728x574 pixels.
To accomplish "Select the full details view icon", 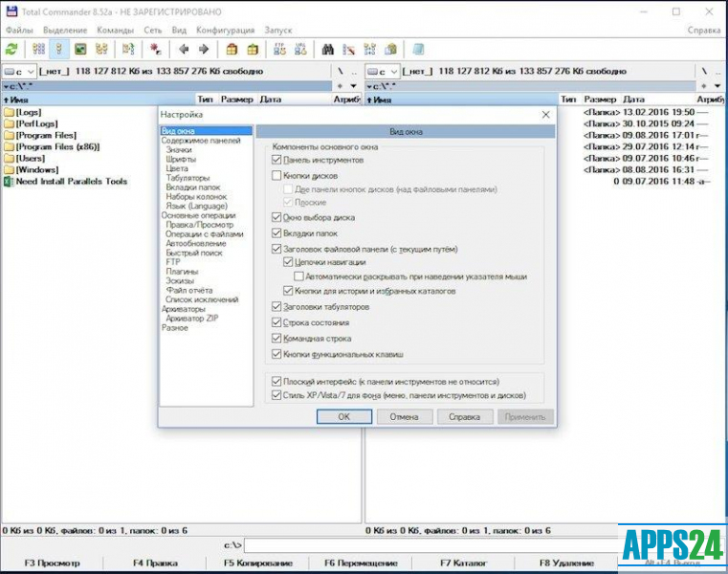I will click(59, 49).
